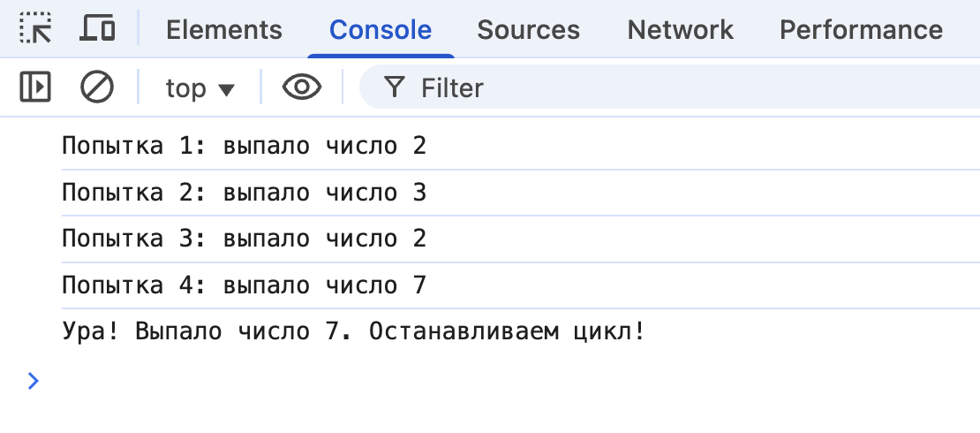Activate the inspect element picker icon
Screen dimensions: 980x433
click(x=35, y=28)
